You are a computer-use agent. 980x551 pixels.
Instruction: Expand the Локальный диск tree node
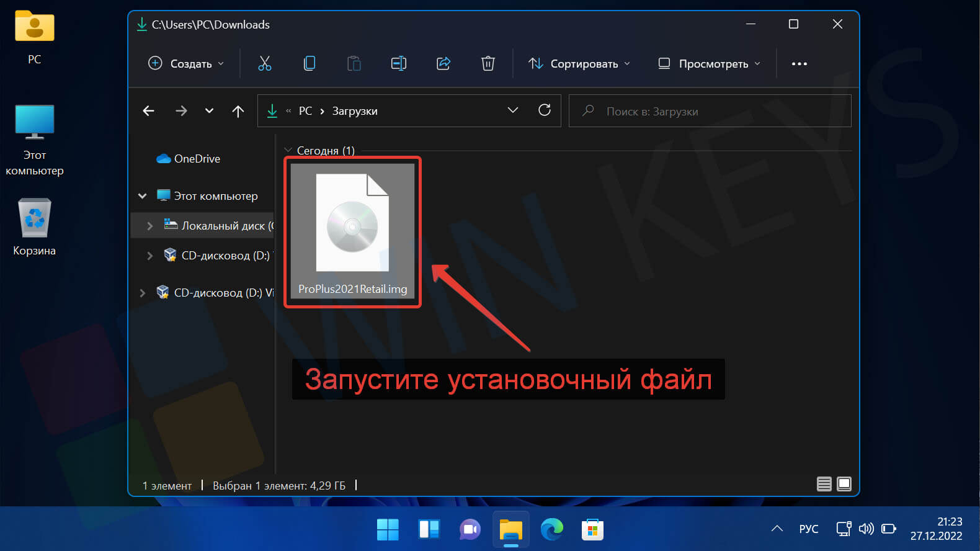click(x=149, y=226)
